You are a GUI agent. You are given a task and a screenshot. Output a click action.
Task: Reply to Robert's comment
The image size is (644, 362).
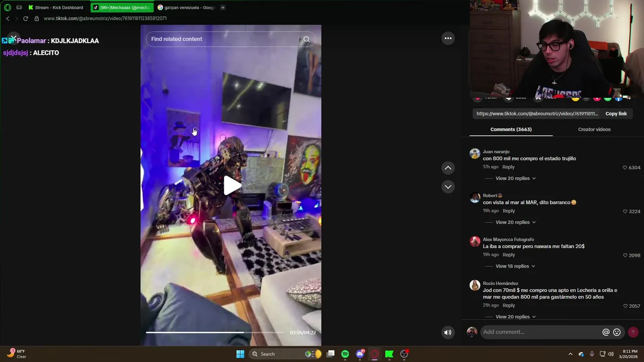(x=509, y=211)
